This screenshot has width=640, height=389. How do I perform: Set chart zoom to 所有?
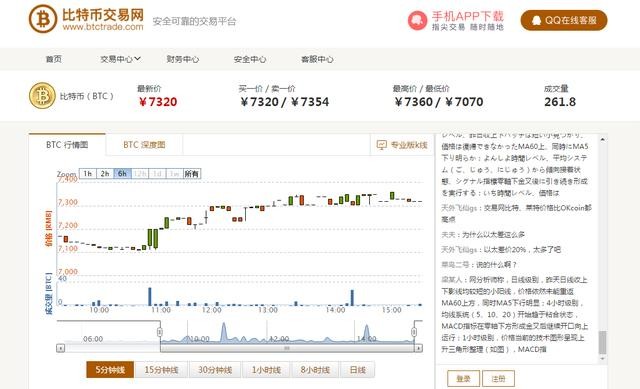[191, 174]
